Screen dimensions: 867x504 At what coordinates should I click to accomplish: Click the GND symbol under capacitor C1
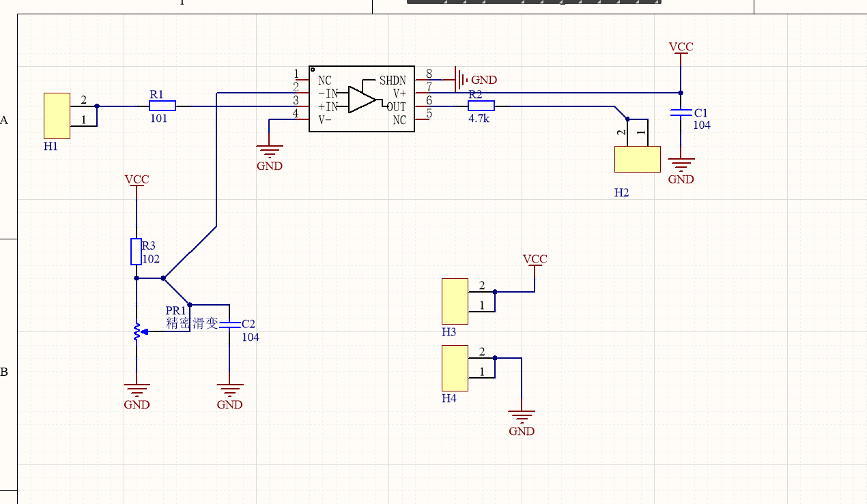(x=681, y=166)
